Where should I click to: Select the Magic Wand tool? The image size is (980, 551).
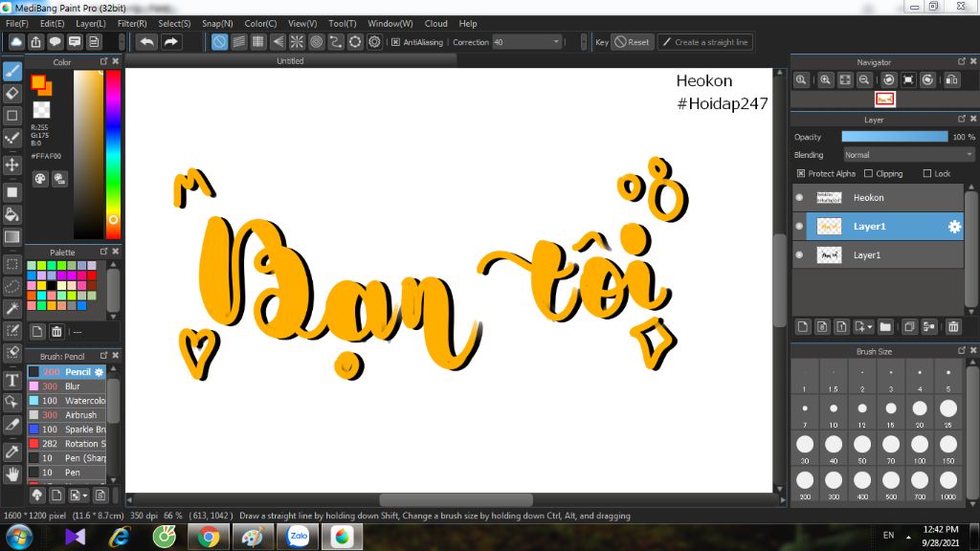coord(11,308)
